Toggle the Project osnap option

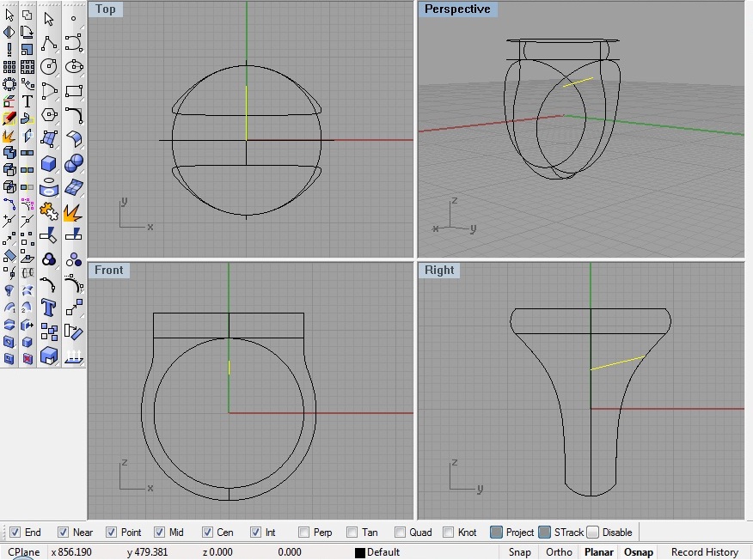coord(497,533)
